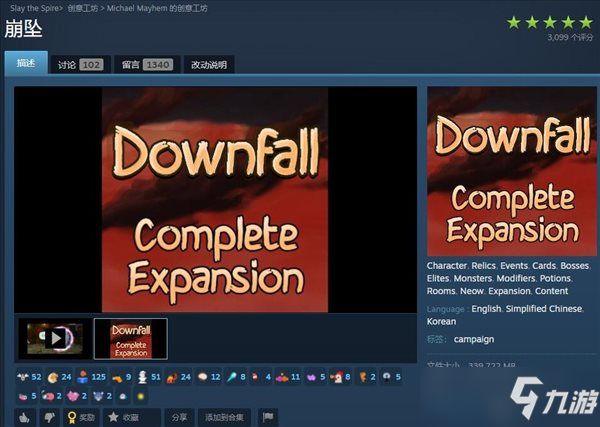Report the item using the flag icon
The width and height of the screenshot is (600, 427).
[268, 417]
